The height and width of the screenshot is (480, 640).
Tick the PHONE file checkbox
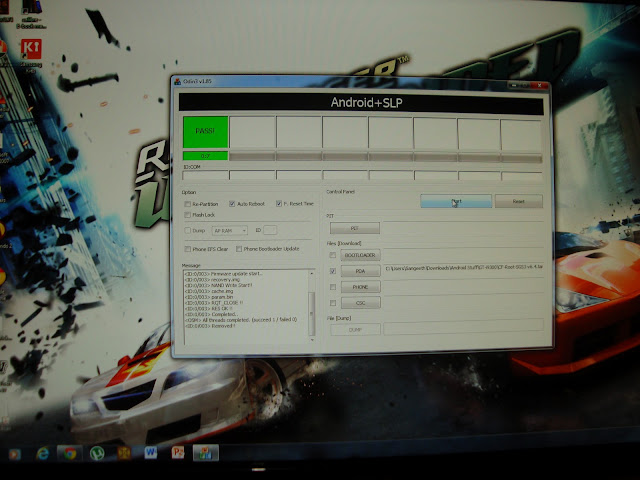click(x=333, y=287)
